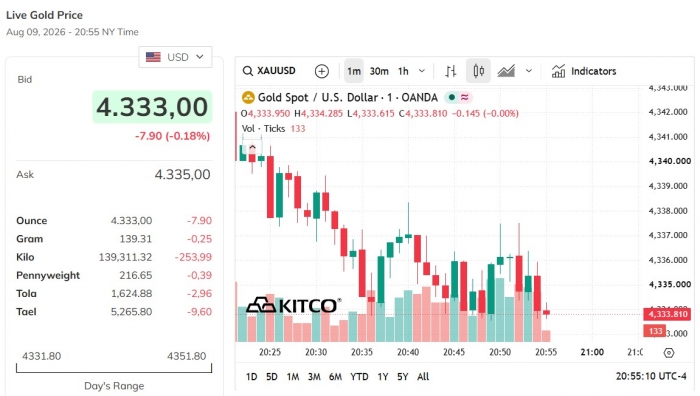Toggle the green market status dot
Screen dimensions: 700x396
pyautogui.click(x=452, y=97)
